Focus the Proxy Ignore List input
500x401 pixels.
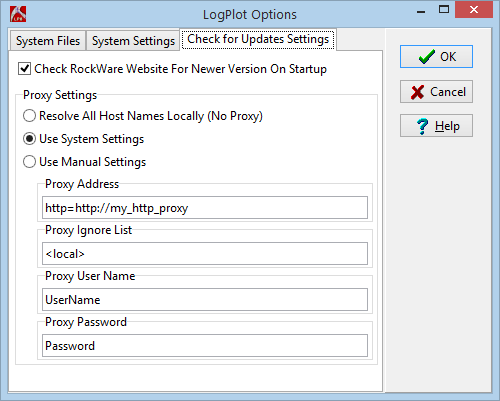(x=205, y=254)
